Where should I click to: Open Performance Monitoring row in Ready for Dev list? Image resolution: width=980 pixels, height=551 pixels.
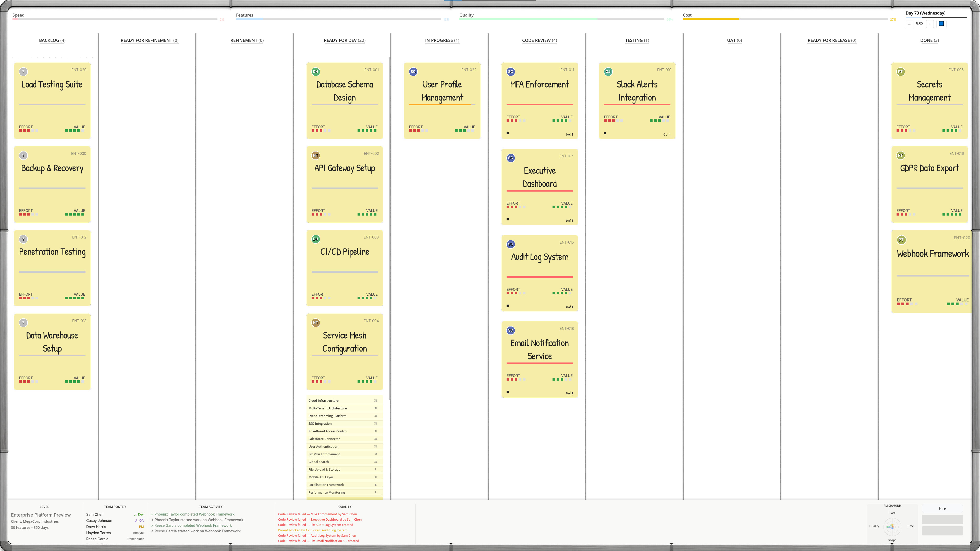click(344, 492)
